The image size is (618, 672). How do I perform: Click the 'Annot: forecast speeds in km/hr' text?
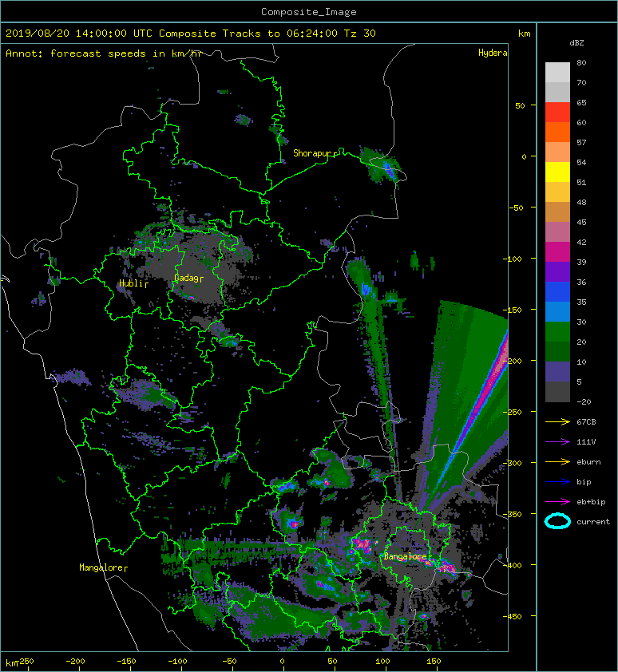[x=105, y=53]
